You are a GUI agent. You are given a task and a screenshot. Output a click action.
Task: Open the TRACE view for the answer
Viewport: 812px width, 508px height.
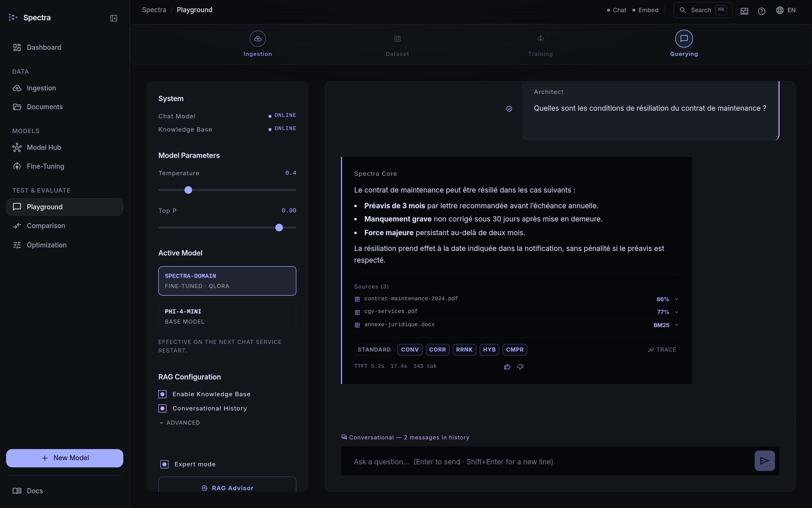pyautogui.click(x=662, y=350)
